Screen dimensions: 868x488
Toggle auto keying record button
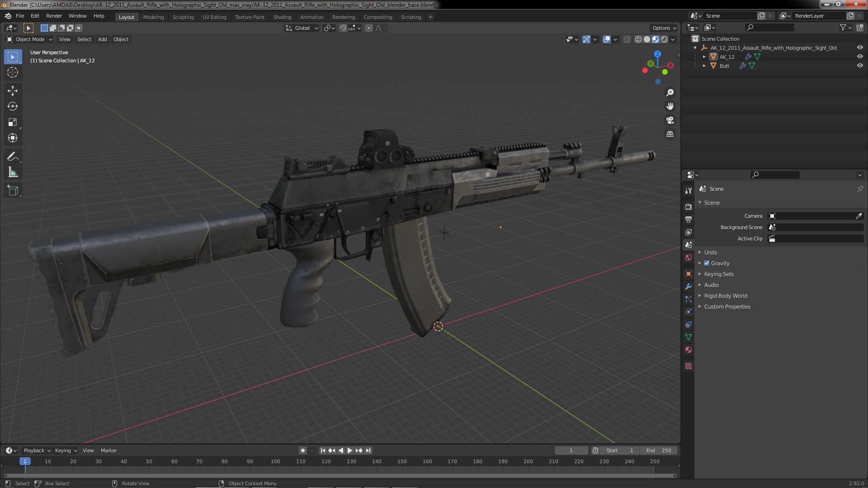coord(303,450)
